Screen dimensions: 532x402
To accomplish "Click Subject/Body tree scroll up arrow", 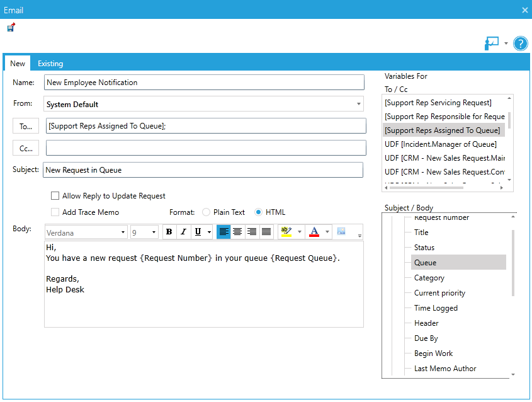I will tap(513, 217).
